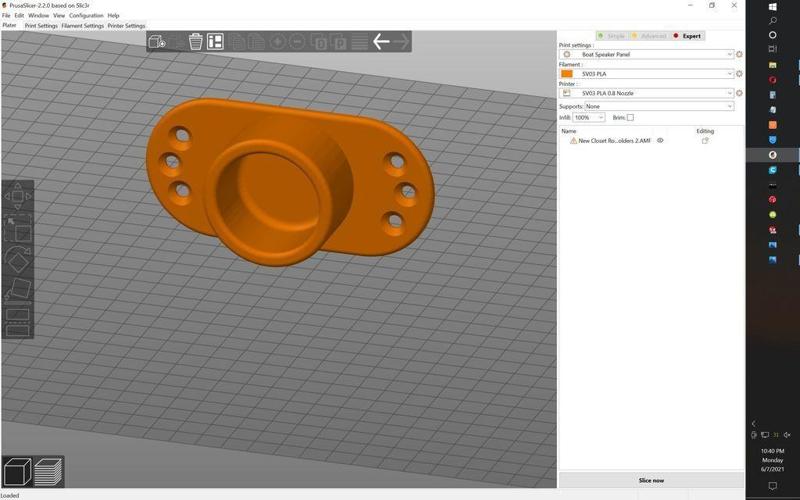Open the Windows Start menu
The image size is (800, 500).
click(x=772, y=6)
